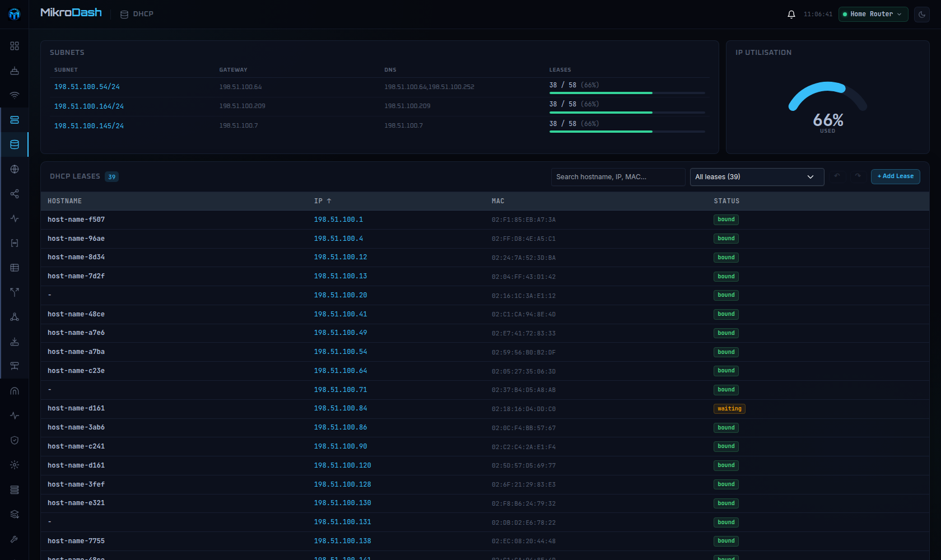The height and width of the screenshot is (560, 941).
Task: Select the host-name-c23e lease row
Action: [485, 371]
